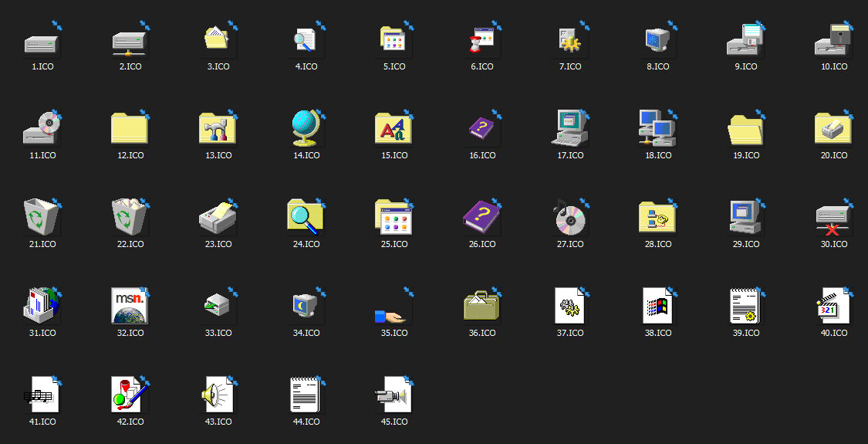
Task: Select the CD-ROM drive icon 11.ICO
Action: coord(42,128)
